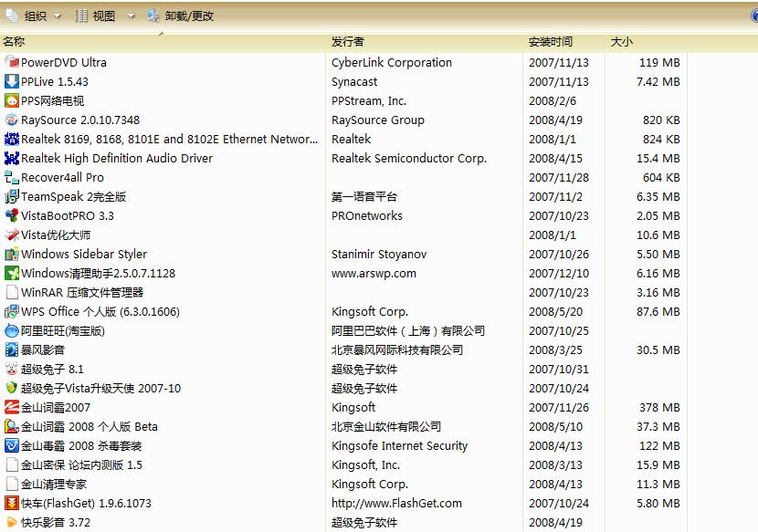Click publisher Realtek Semiconductor Corp.
Viewport: 758px width, 532px height.
pos(409,159)
